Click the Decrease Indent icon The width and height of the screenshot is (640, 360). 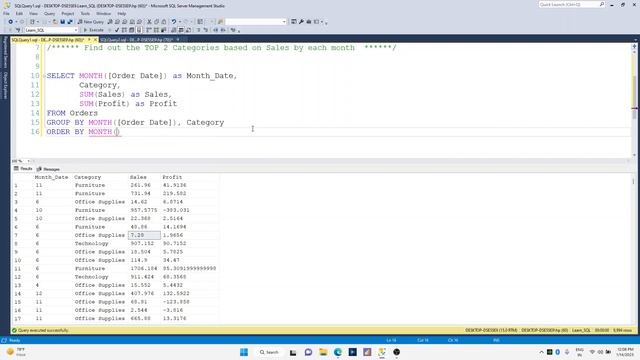(x=216, y=30)
